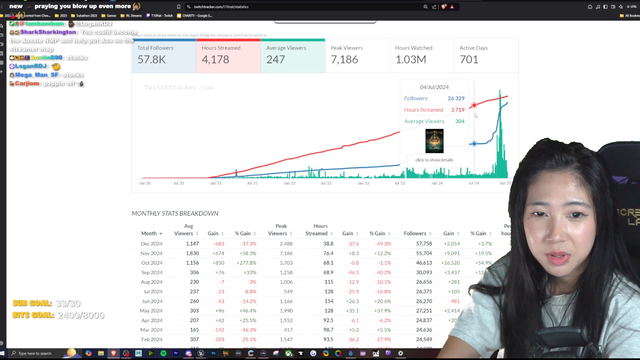Click the Brave Shields lion icon

click(x=444, y=7)
